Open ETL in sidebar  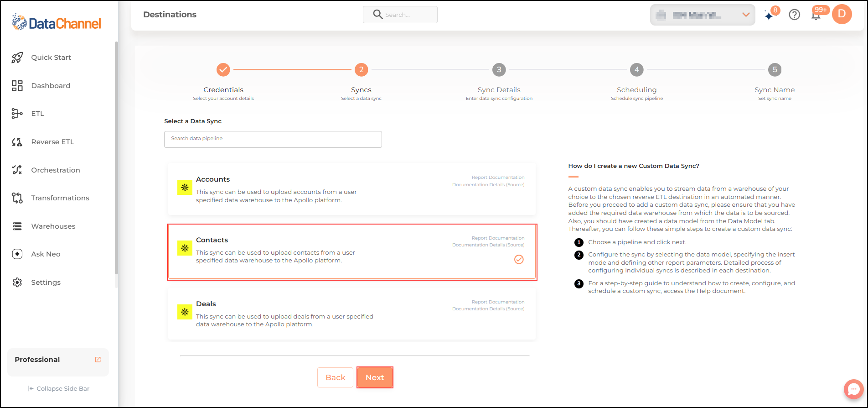pos(38,114)
